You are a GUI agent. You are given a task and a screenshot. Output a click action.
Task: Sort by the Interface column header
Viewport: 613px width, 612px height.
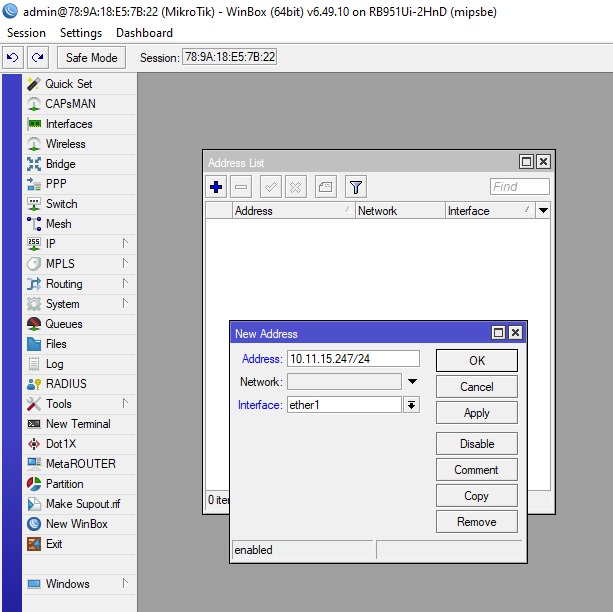tap(490, 211)
